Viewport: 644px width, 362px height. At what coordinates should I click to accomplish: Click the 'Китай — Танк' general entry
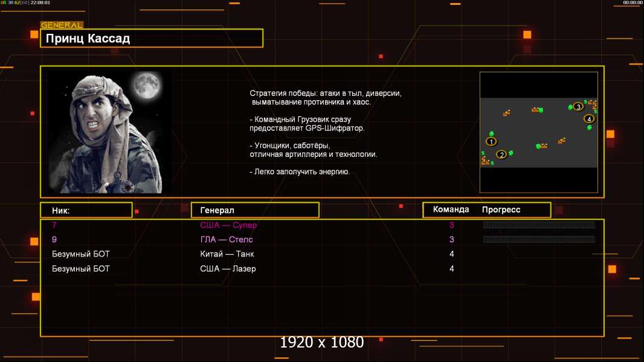pos(227,254)
